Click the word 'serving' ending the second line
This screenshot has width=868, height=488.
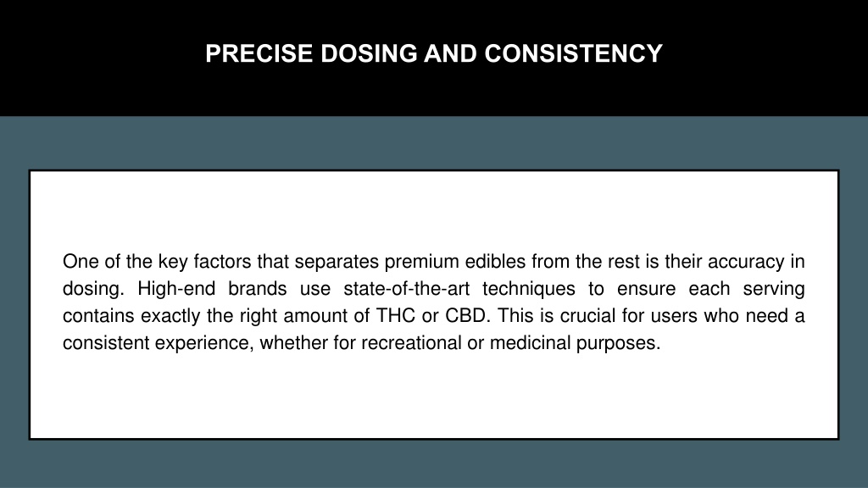tap(774, 289)
